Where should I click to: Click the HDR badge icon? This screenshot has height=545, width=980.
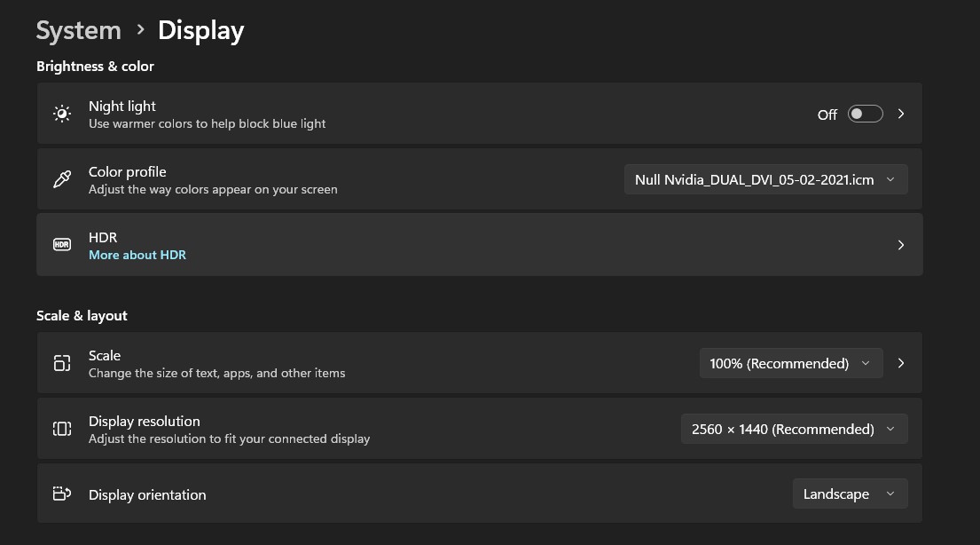62,245
